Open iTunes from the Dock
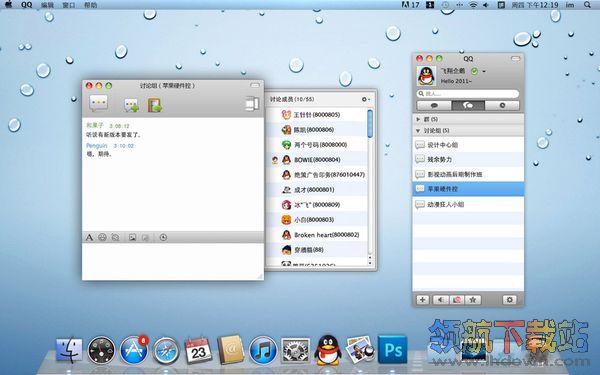 (x=263, y=350)
